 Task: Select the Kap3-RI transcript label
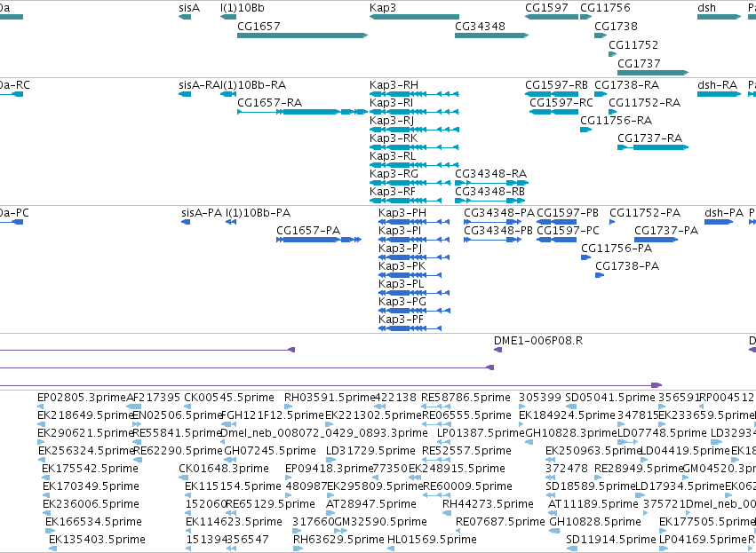point(391,103)
